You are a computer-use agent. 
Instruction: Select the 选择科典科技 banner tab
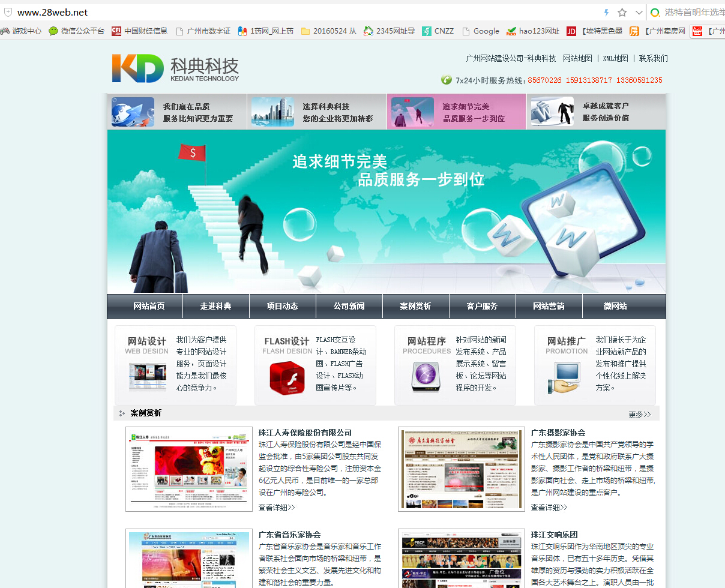point(317,112)
